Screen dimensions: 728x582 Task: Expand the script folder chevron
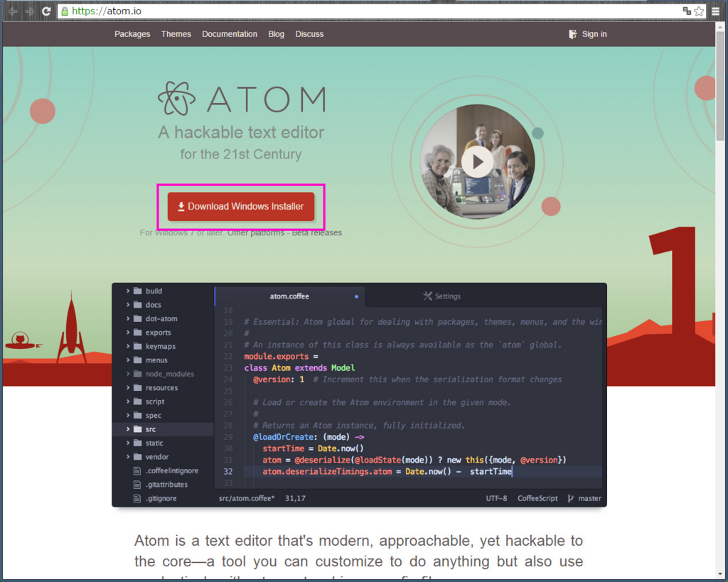click(x=128, y=402)
